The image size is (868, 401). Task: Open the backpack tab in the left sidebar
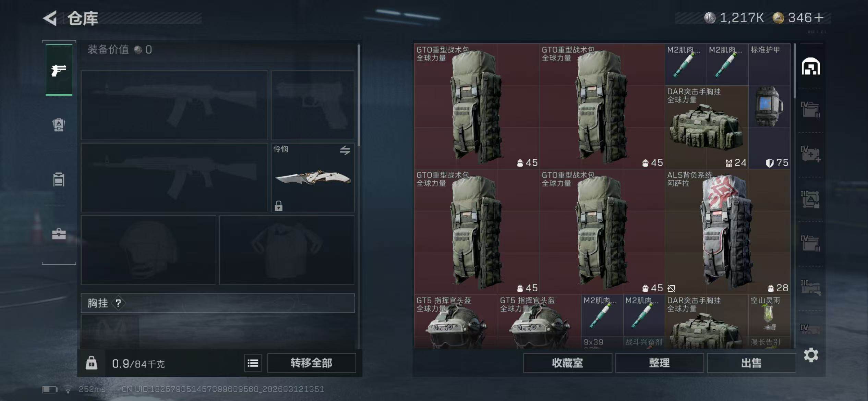(59, 125)
